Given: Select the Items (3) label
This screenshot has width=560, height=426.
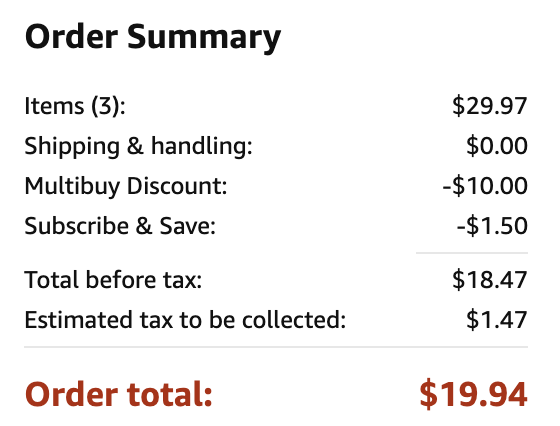Looking at the screenshot, I should pos(75,106).
